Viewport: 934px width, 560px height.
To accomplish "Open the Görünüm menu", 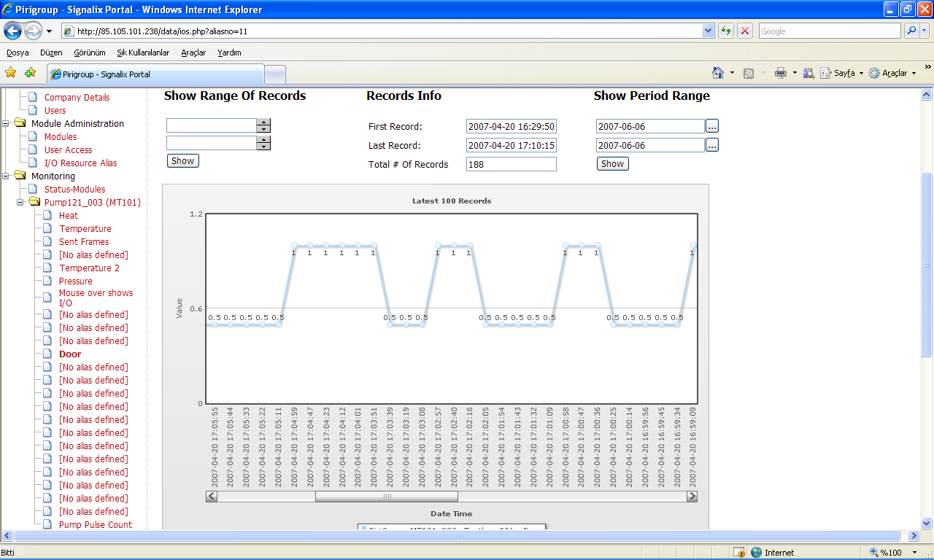I will pos(90,52).
